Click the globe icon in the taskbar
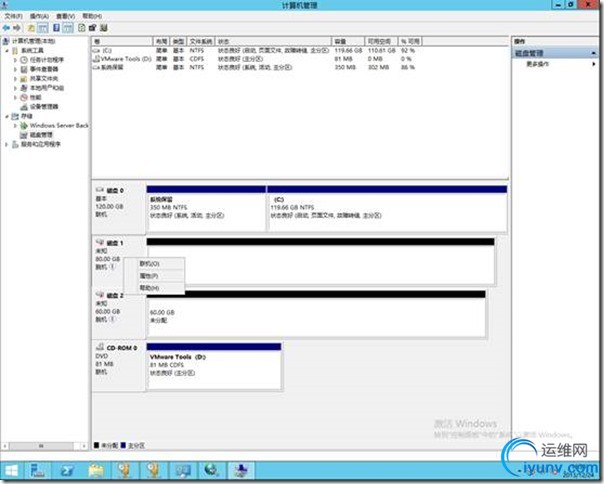The height and width of the screenshot is (484, 604). (211, 470)
